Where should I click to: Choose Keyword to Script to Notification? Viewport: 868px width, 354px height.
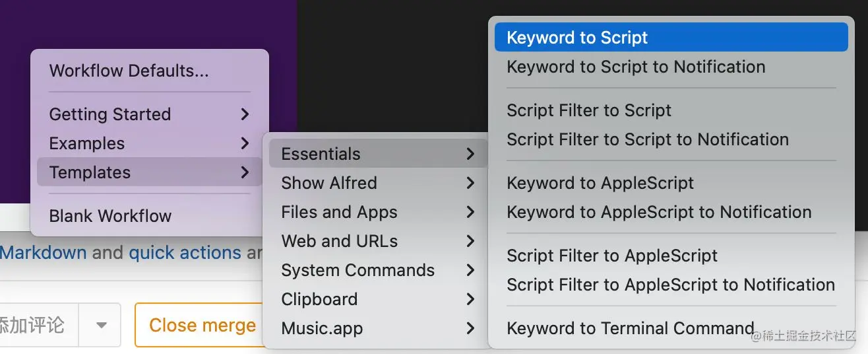(635, 67)
